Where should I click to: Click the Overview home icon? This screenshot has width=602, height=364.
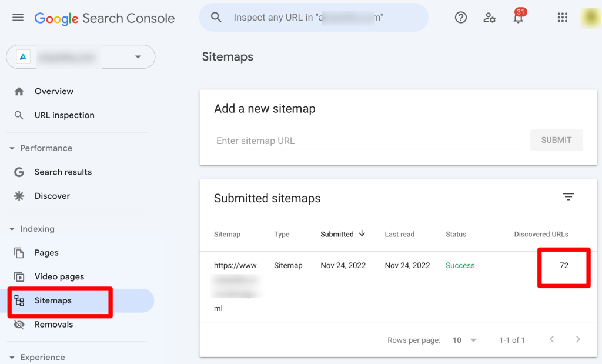[x=19, y=91]
